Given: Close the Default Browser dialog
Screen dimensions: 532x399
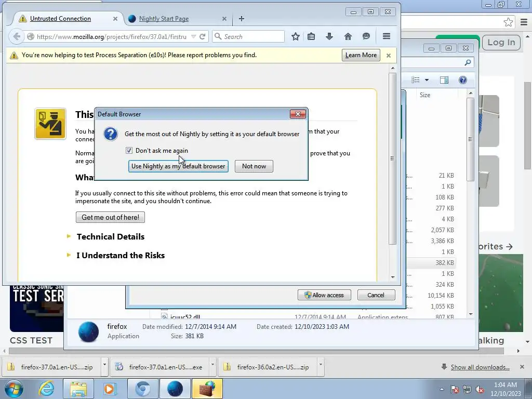Looking at the screenshot, I should pos(298,114).
